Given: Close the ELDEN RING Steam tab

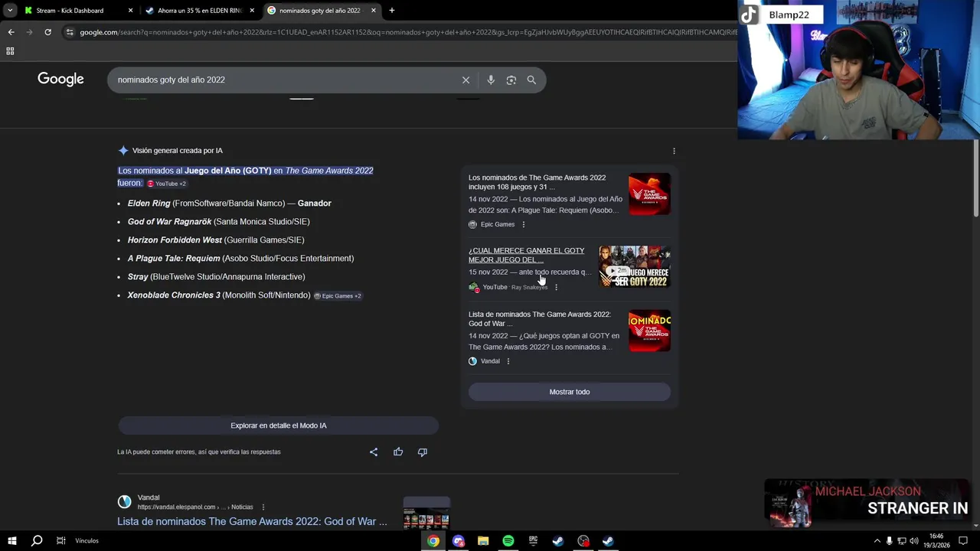Looking at the screenshot, I should [x=252, y=11].
